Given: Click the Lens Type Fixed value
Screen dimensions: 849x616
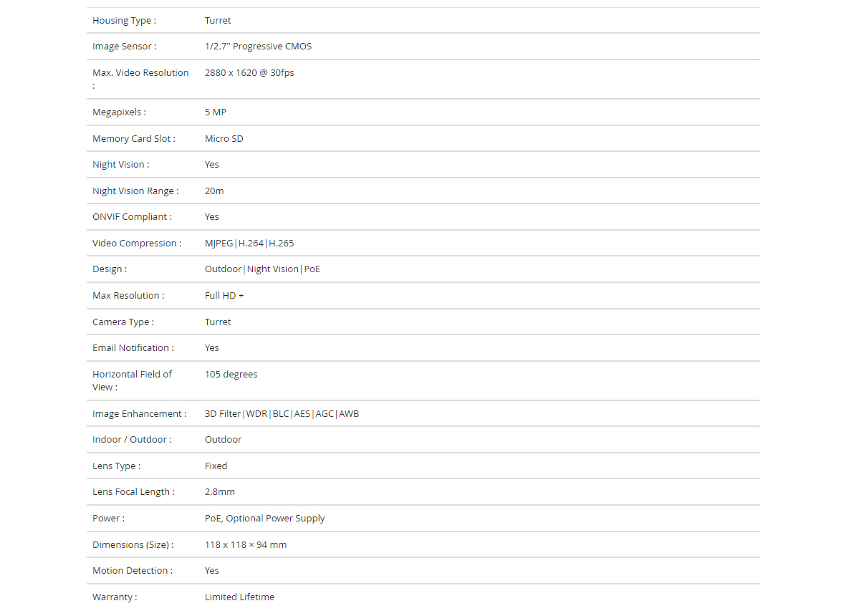Looking at the screenshot, I should [216, 466].
